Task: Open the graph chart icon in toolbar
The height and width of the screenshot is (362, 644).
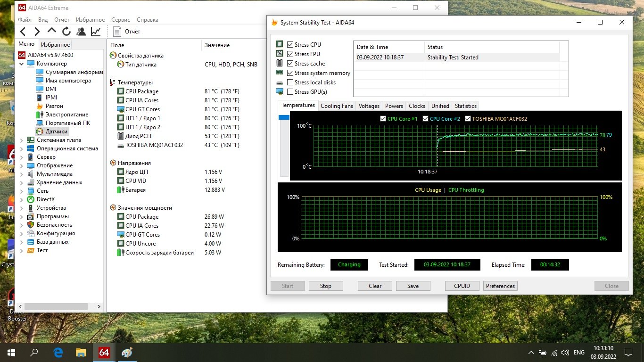Action: tap(96, 32)
